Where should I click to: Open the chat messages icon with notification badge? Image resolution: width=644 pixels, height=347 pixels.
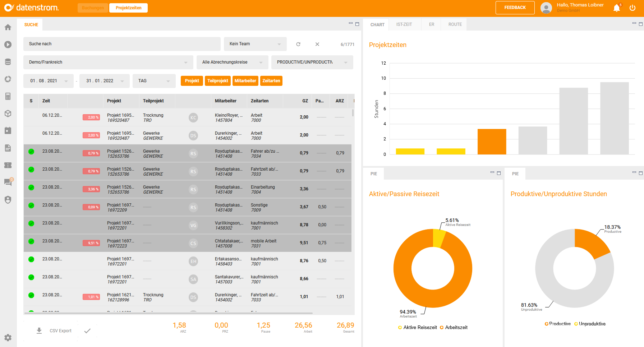click(8, 182)
